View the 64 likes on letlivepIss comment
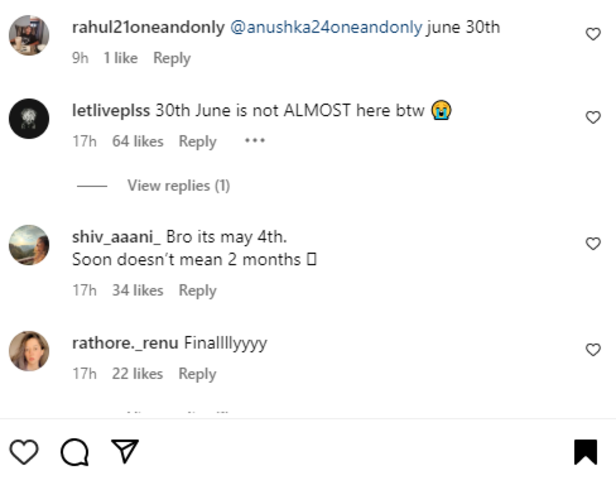616x485 pixels. point(137,142)
